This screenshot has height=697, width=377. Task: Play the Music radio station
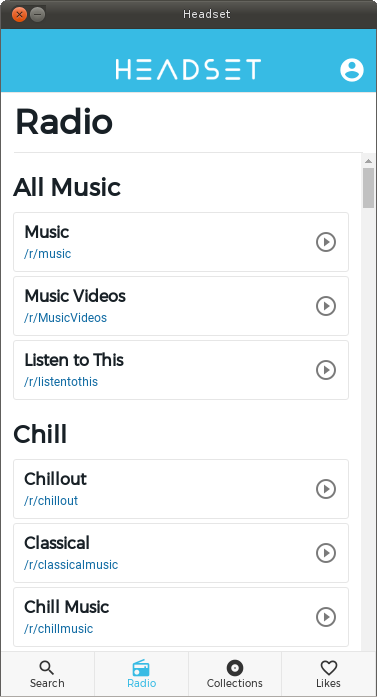326,242
